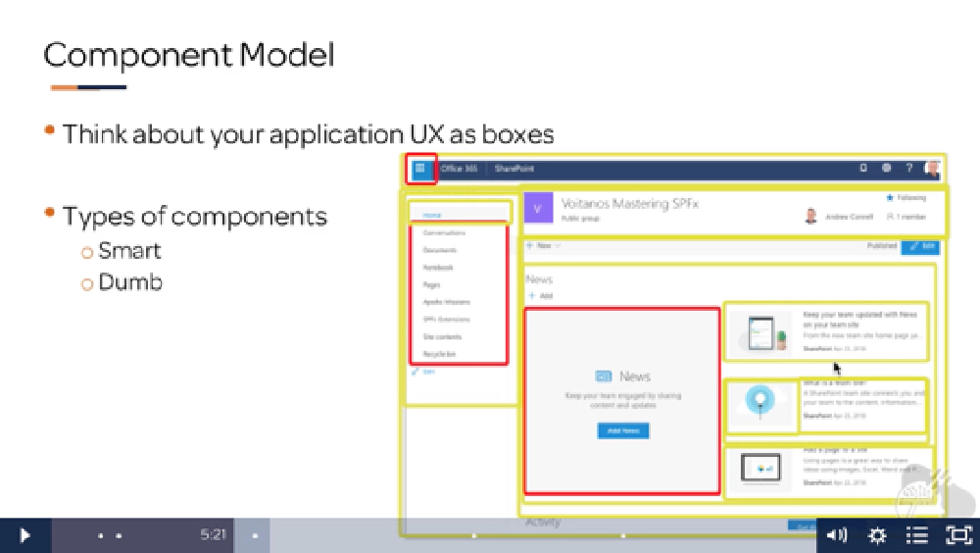Select Notebook in the left navigation
The width and height of the screenshot is (980, 553).
point(437,267)
